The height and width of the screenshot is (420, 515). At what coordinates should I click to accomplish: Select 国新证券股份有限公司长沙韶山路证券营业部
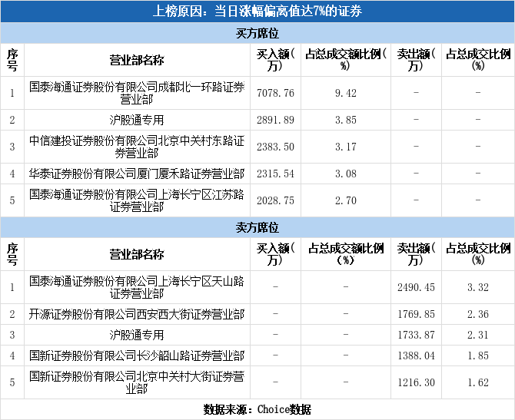[137, 356]
